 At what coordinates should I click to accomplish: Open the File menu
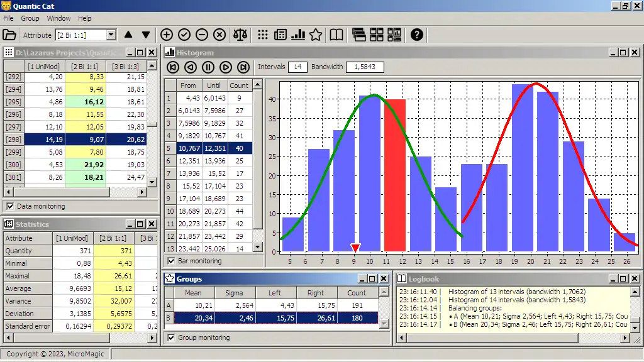coord(8,18)
